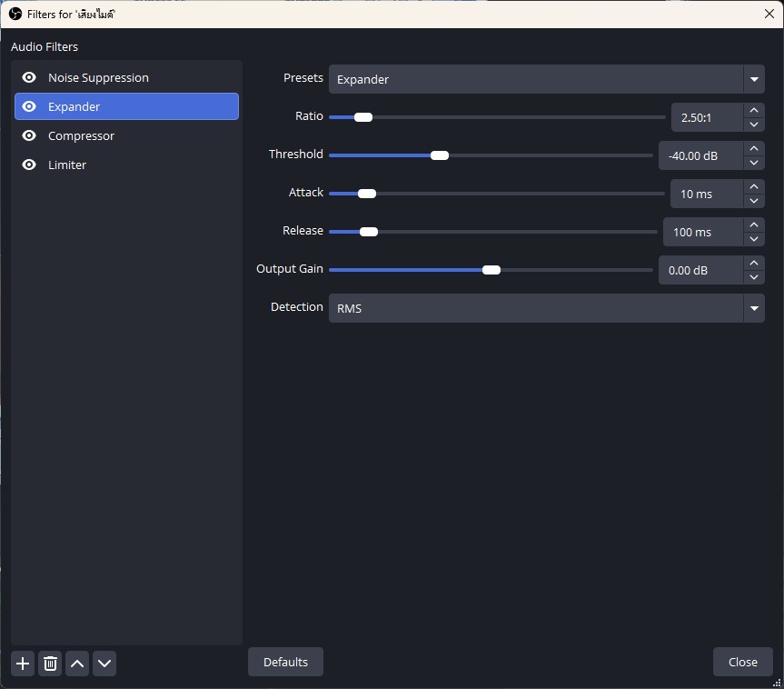784x689 pixels.
Task: Click the Release slider handle
Action: 369,232
